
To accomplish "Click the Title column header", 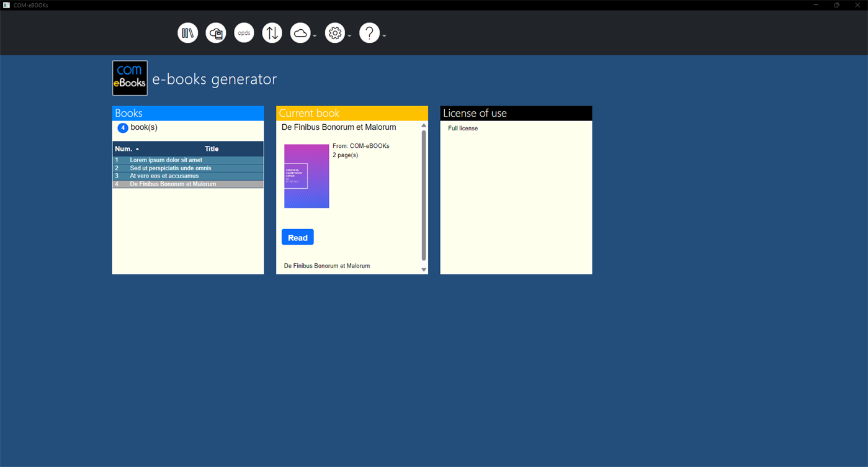I will pos(212,148).
